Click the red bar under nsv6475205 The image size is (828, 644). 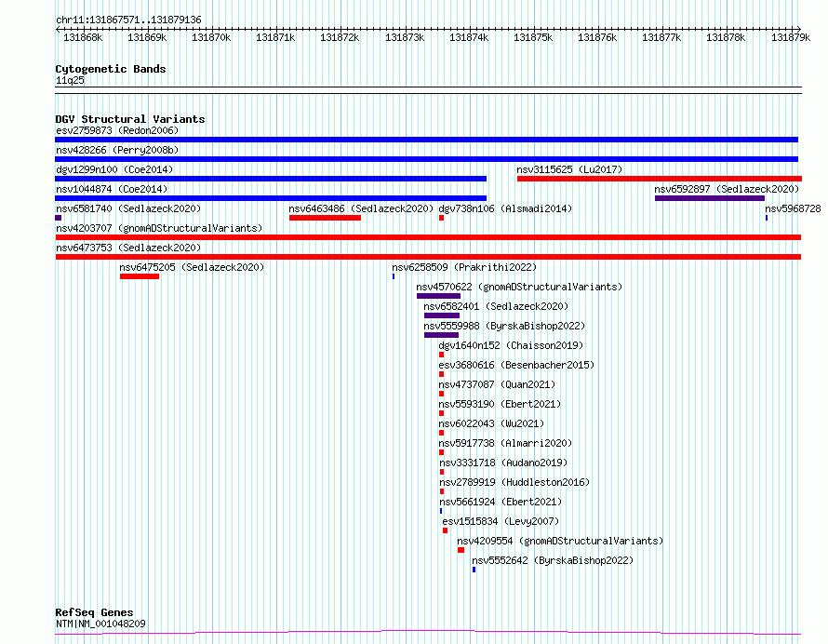coord(140,276)
